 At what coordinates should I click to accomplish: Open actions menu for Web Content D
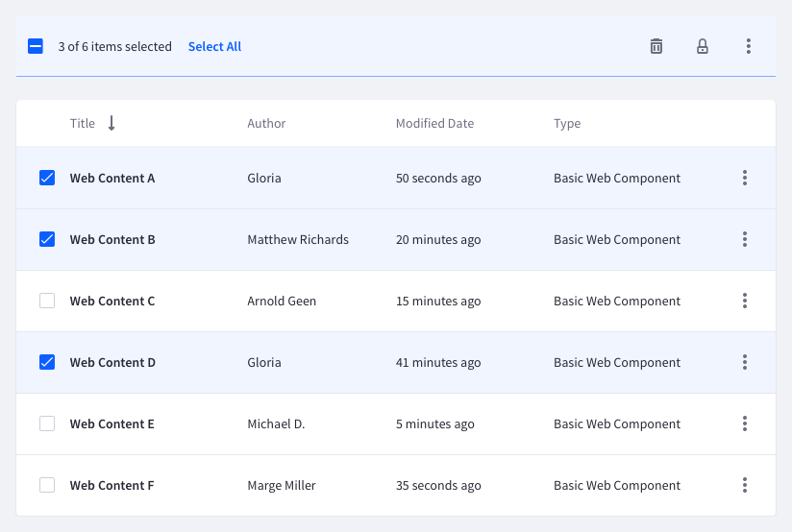[745, 362]
